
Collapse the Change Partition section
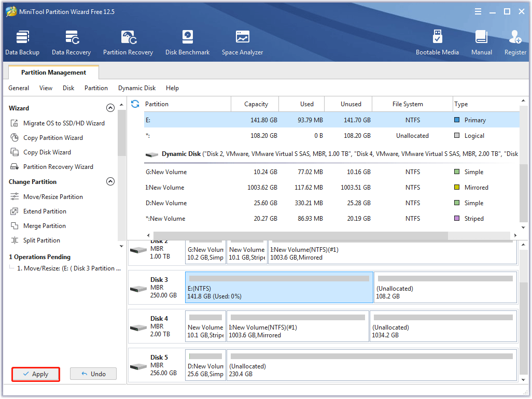pyautogui.click(x=110, y=181)
